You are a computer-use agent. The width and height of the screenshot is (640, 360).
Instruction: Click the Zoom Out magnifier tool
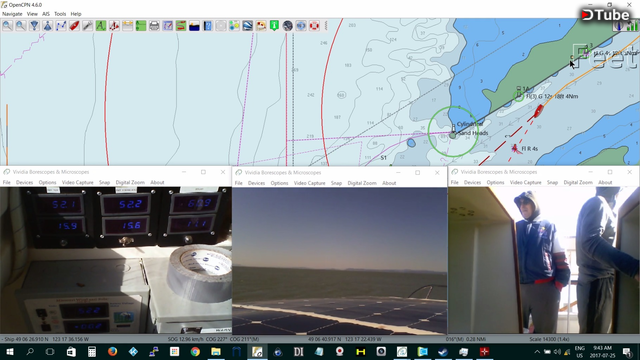[21, 26]
